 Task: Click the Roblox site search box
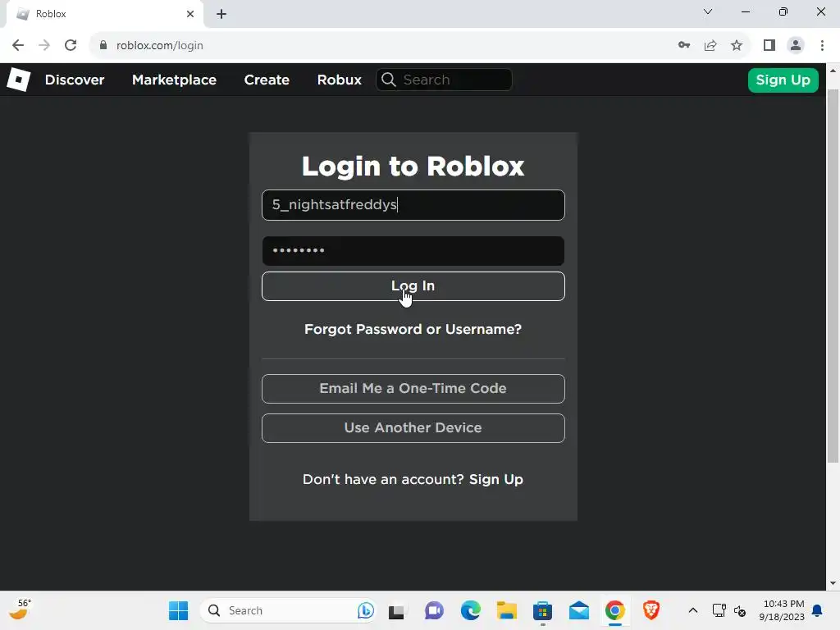point(444,80)
